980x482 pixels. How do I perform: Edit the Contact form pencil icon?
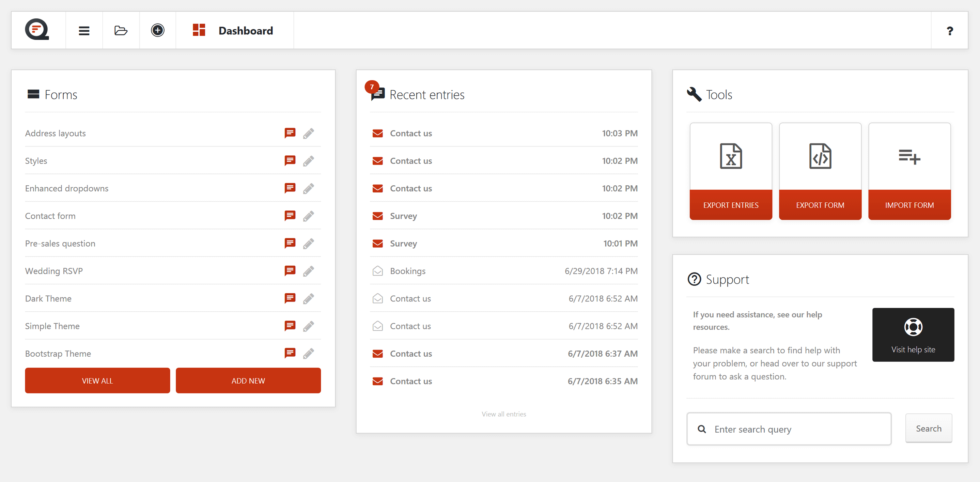[x=309, y=216]
